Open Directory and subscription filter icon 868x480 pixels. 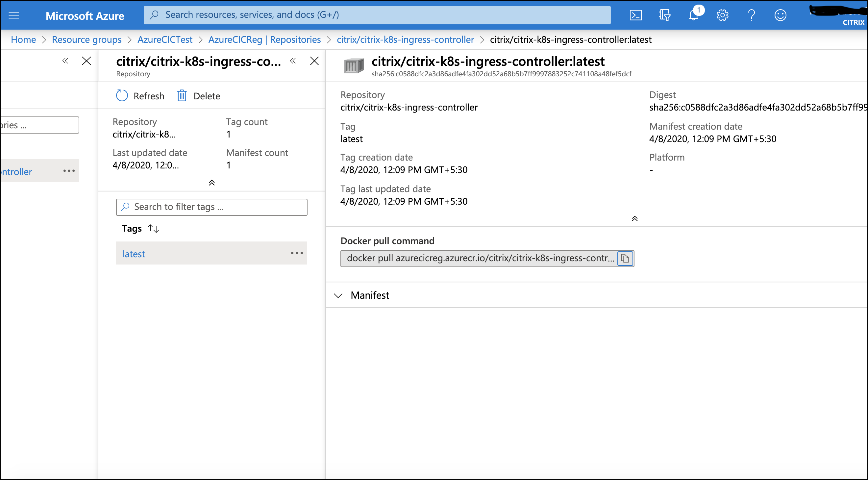tap(664, 15)
